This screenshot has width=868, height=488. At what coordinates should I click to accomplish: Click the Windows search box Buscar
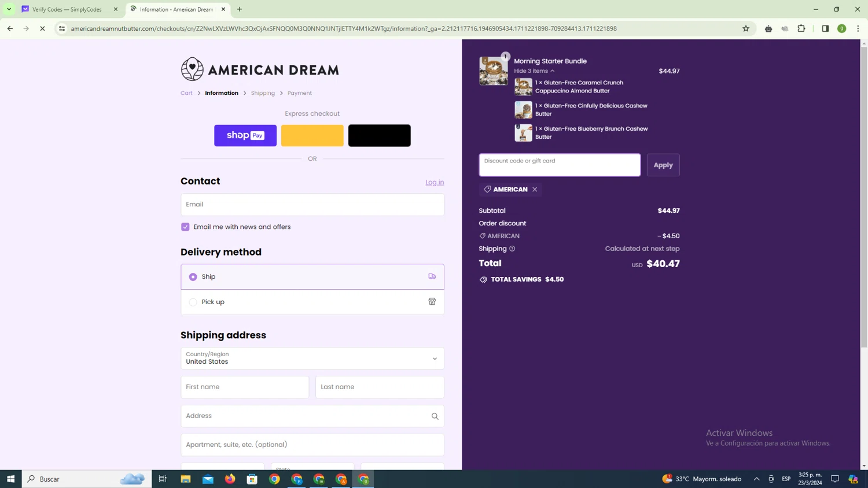(x=87, y=479)
